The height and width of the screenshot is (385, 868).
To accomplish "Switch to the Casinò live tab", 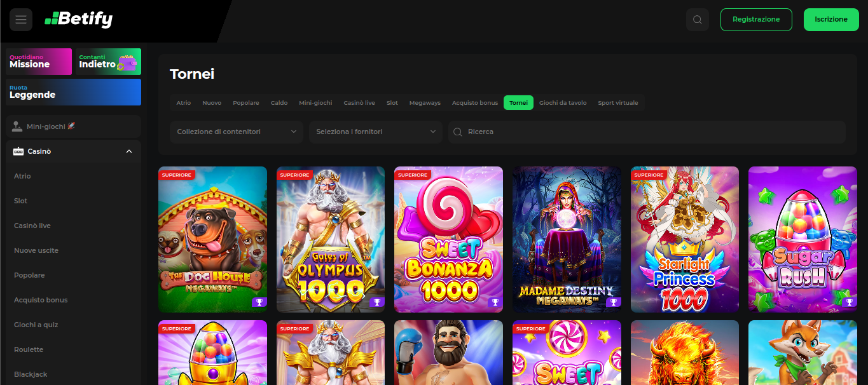I will (x=359, y=103).
